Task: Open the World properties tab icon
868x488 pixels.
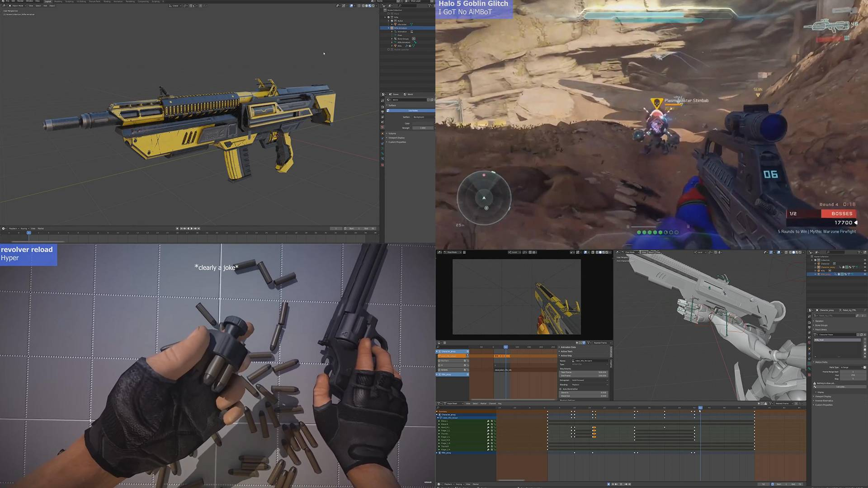Action: point(382,127)
